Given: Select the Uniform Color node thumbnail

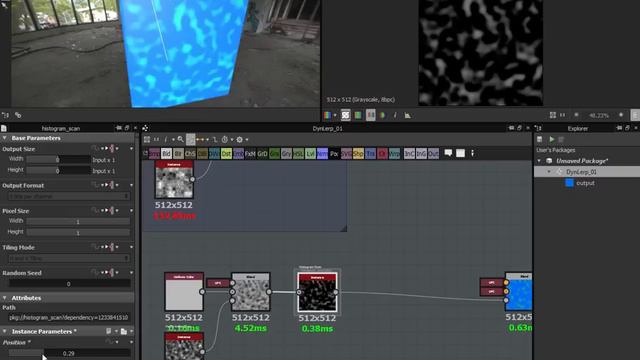Looking at the screenshot, I should (x=184, y=292).
